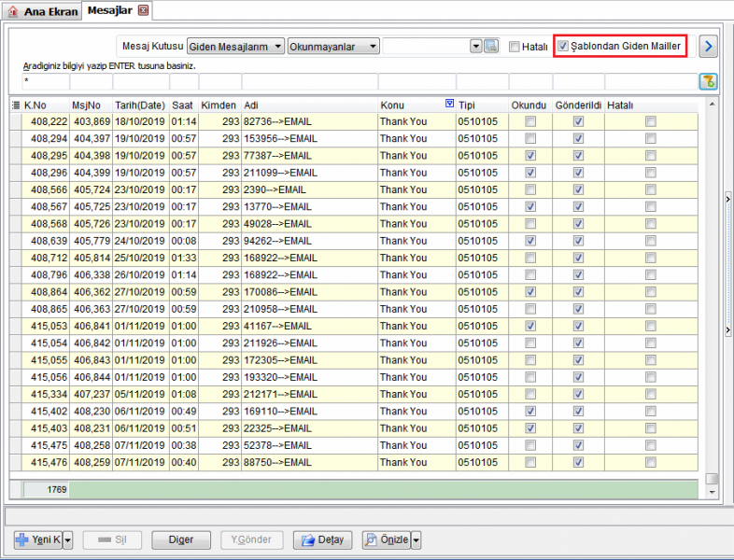Select the row 170086-->EMAIL
The image size is (734, 560).
354,292
